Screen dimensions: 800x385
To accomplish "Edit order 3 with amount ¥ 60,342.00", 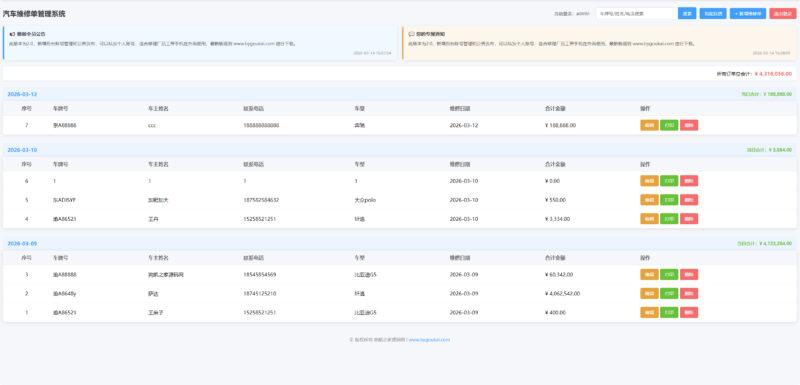I will tap(649, 275).
